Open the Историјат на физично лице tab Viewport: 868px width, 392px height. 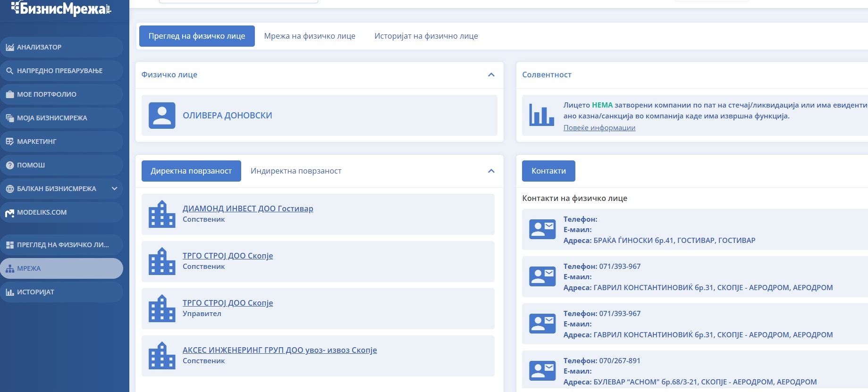coord(426,36)
